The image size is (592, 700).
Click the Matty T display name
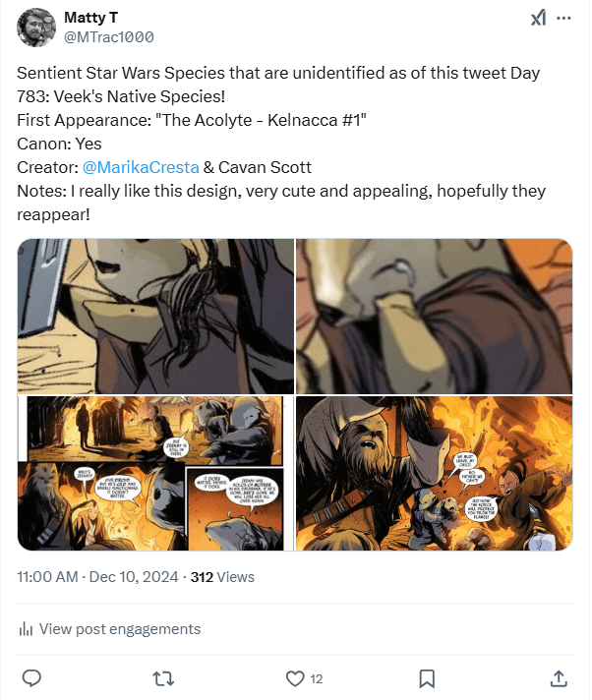pos(91,18)
